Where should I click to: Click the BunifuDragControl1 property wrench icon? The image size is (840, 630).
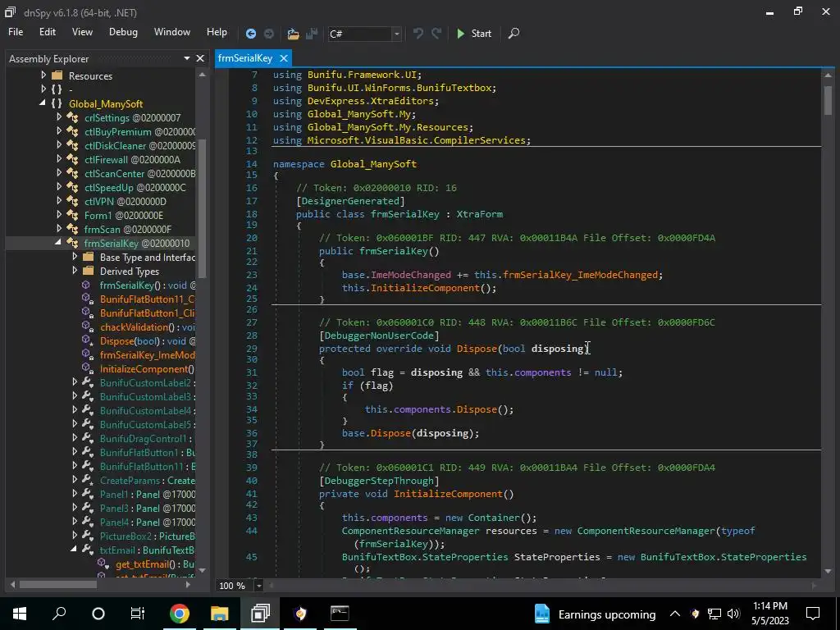[x=88, y=438]
